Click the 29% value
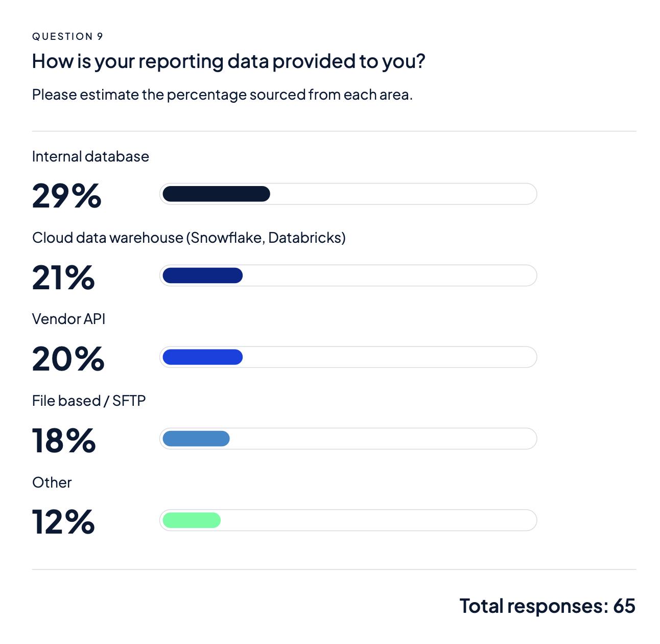This screenshot has height=644, width=660. click(66, 196)
